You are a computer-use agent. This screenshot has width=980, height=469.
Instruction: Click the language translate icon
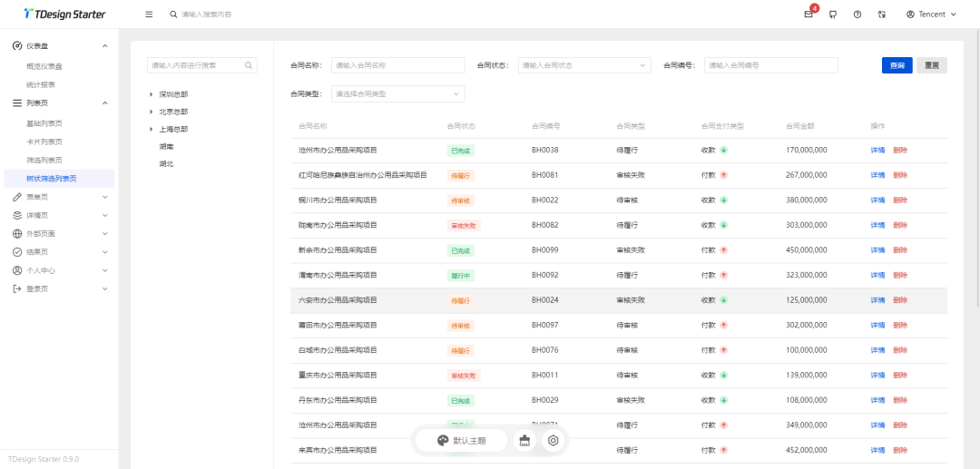[882, 15]
